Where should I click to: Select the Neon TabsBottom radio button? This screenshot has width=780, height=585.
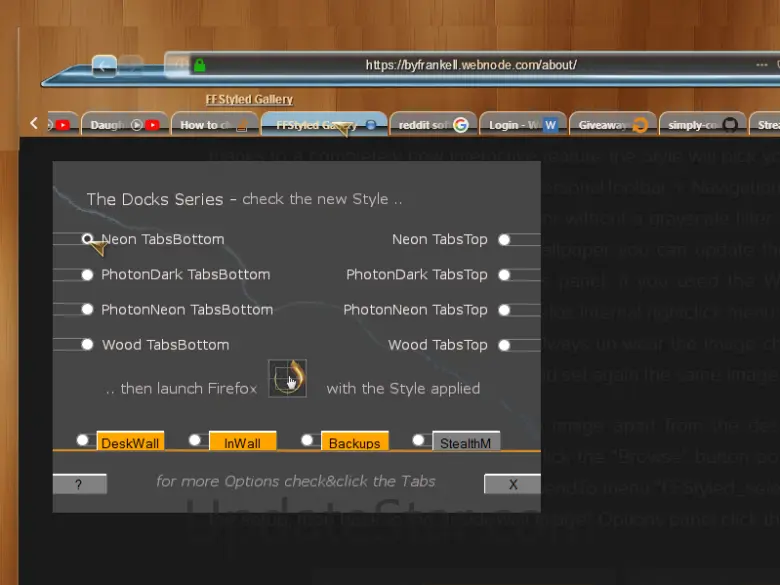pos(87,239)
